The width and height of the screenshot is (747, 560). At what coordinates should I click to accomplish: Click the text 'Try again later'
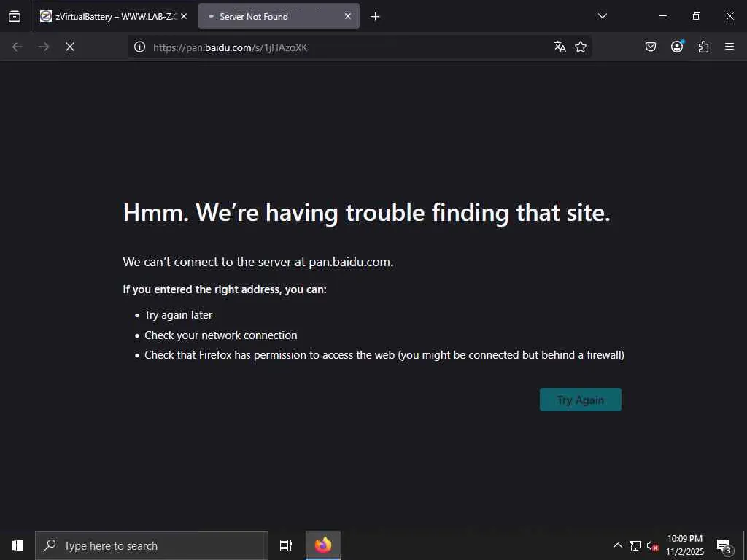click(x=178, y=315)
